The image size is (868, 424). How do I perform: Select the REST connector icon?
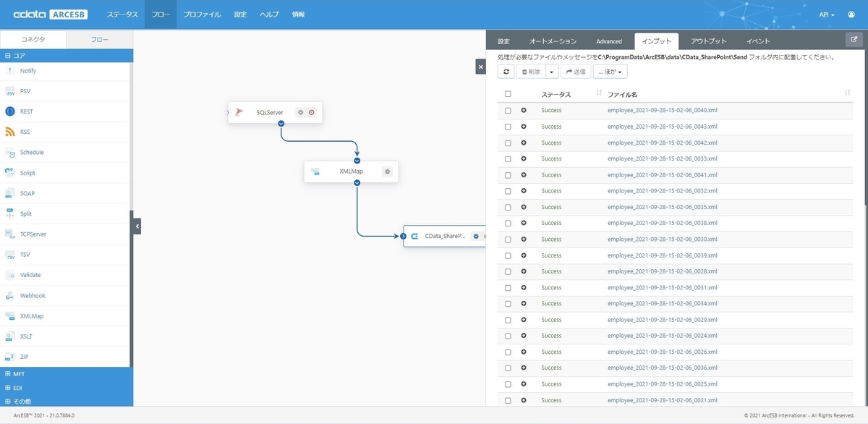10,111
